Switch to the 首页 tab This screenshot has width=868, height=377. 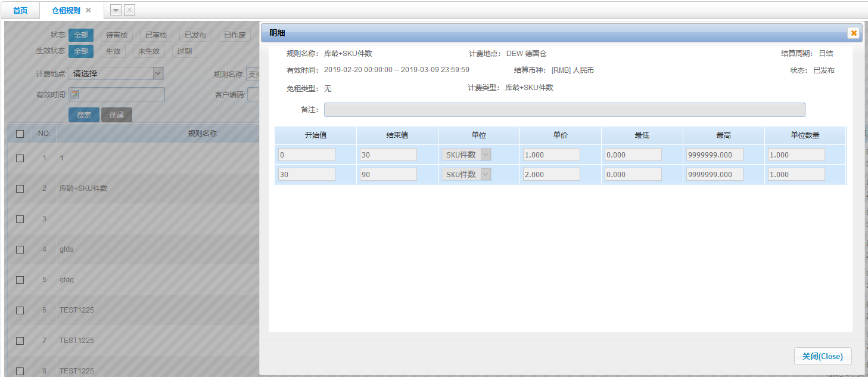tap(20, 10)
